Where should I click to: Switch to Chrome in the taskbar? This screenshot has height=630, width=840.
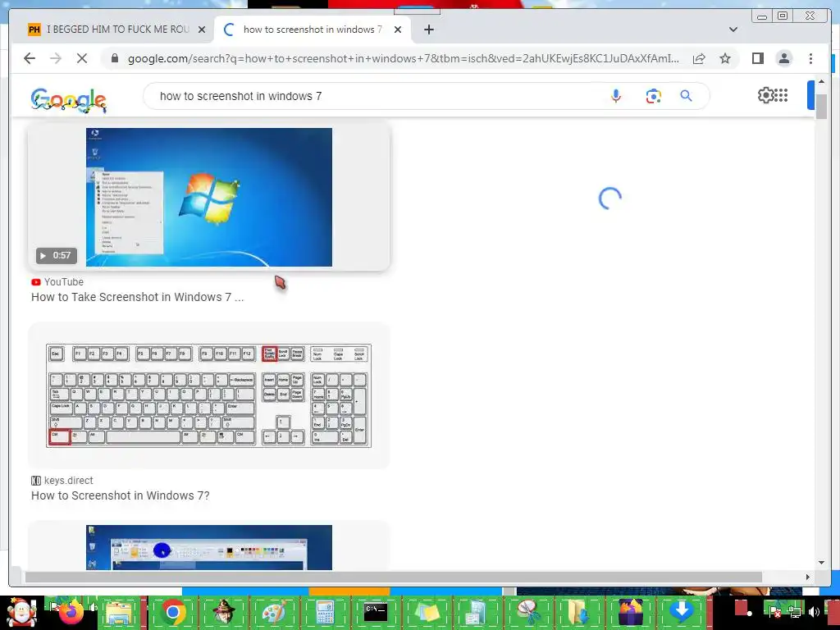click(173, 612)
